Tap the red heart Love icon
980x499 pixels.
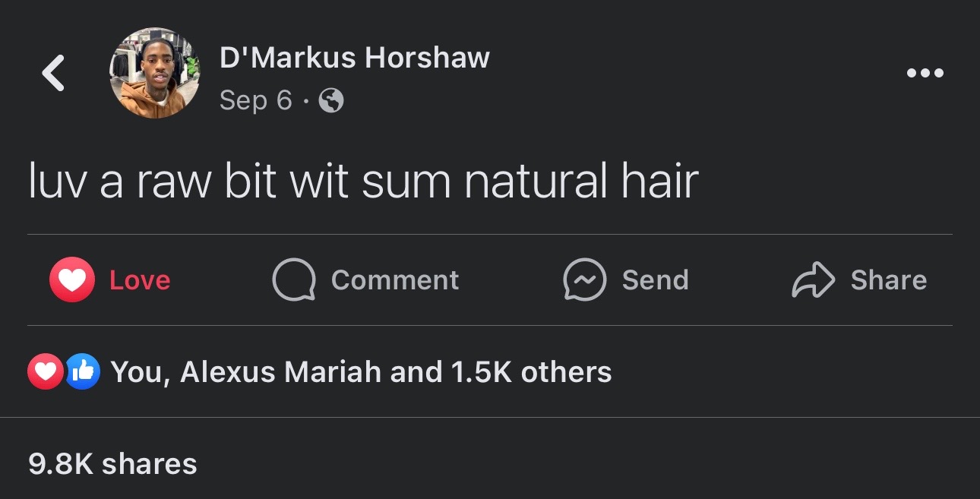click(x=72, y=280)
